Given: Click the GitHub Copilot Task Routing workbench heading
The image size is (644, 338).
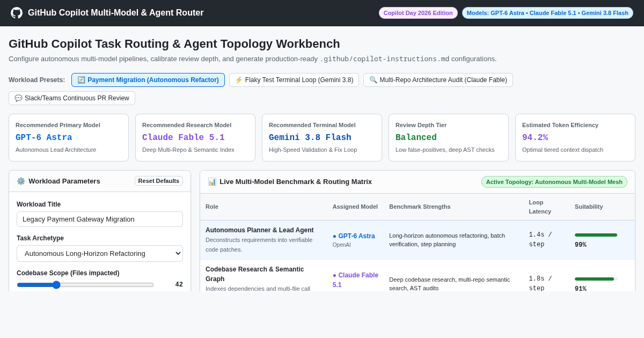Looking at the screenshot, I should pos(174,44).
